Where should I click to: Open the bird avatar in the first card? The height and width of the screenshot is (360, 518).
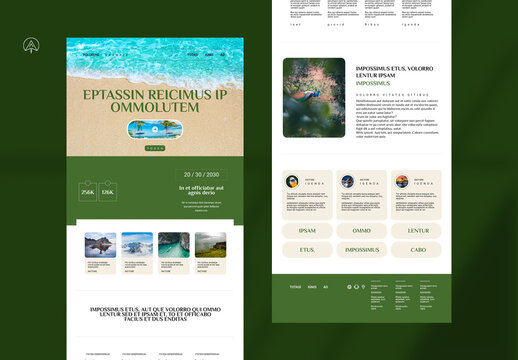point(292,182)
